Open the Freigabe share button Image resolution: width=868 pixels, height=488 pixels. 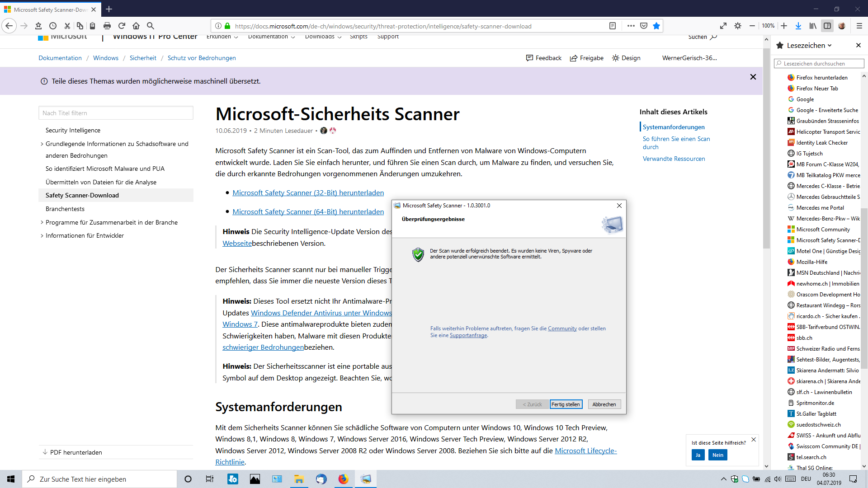[x=587, y=58]
